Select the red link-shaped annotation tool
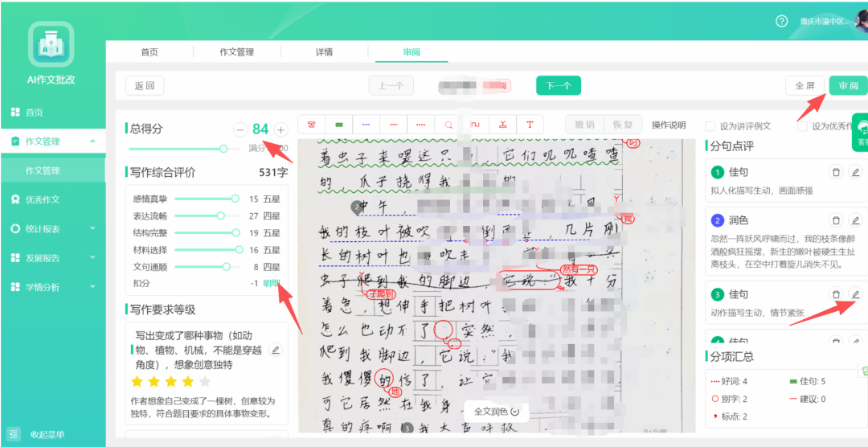868x447 pixels. click(x=312, y=125)
